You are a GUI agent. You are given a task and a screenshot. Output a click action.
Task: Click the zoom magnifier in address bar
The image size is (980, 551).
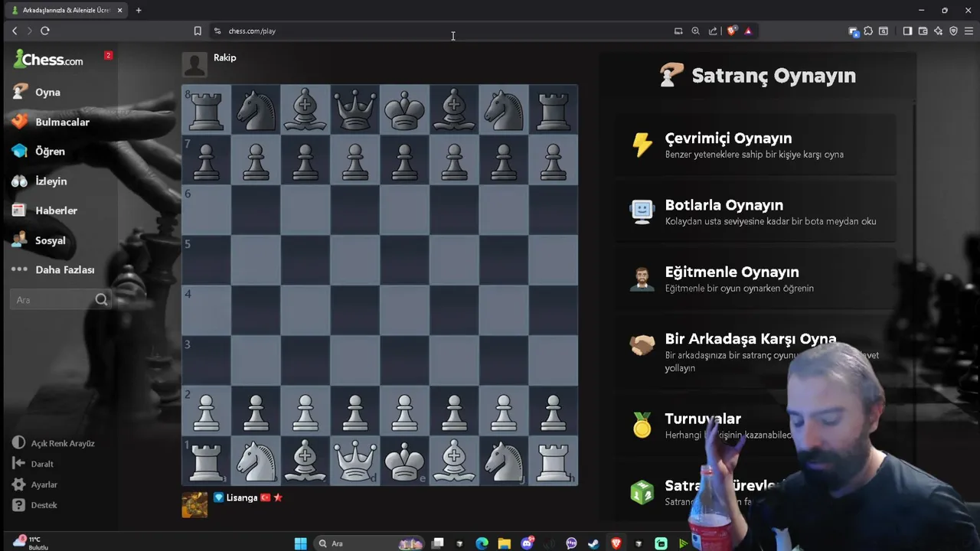(x=695, y=31)
